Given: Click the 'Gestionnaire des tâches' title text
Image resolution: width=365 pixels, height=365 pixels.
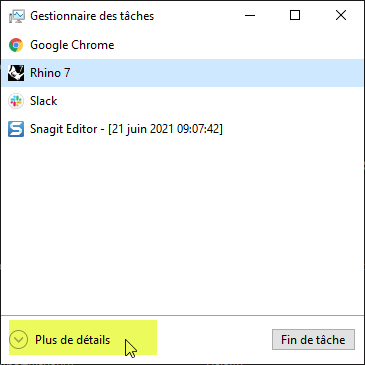Looking at the screenshot, I should tap(92, 16).
